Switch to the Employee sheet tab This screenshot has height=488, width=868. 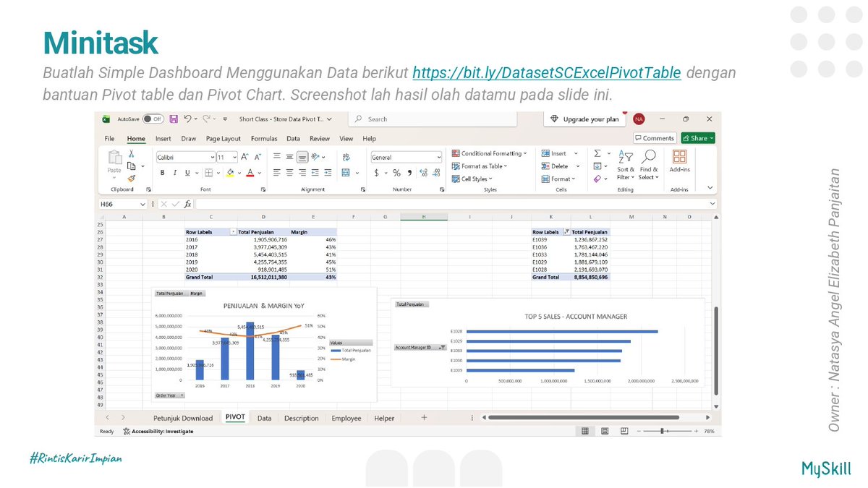click(346, 418)
